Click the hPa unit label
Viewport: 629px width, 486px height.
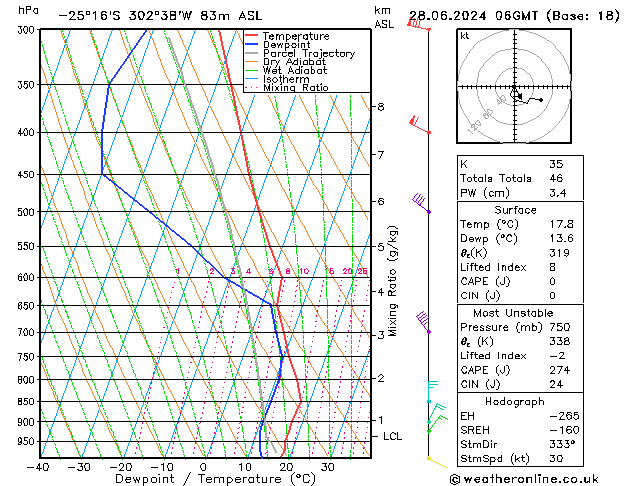pos(28,10)
